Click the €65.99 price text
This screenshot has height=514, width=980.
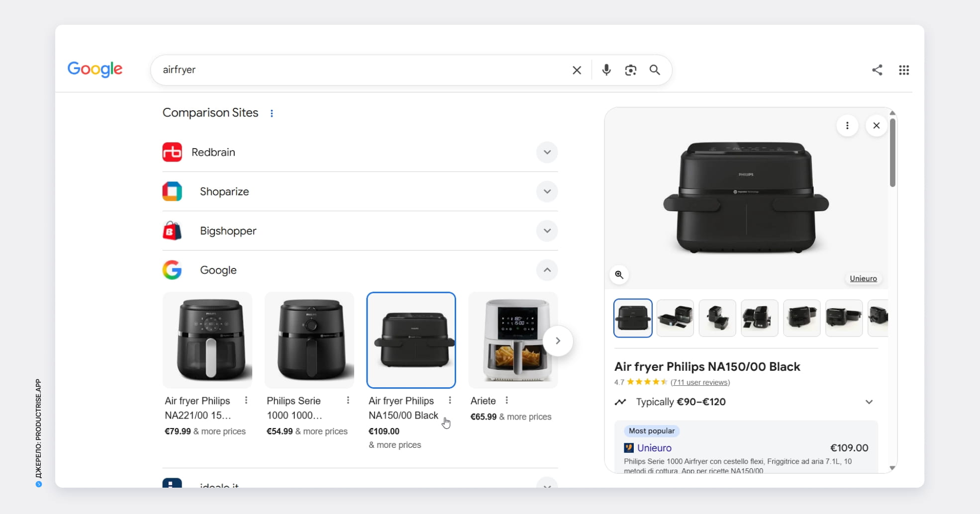484,417
